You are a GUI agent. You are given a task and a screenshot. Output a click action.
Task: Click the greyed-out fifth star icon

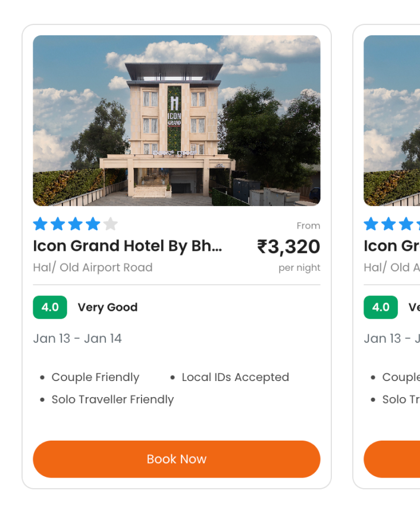point(111,224)
